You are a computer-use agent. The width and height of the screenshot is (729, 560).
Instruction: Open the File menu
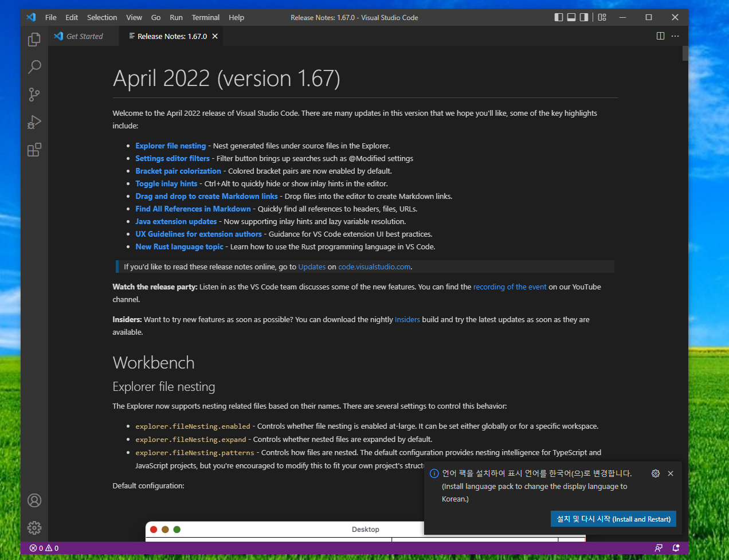click(x=51, y=17)
